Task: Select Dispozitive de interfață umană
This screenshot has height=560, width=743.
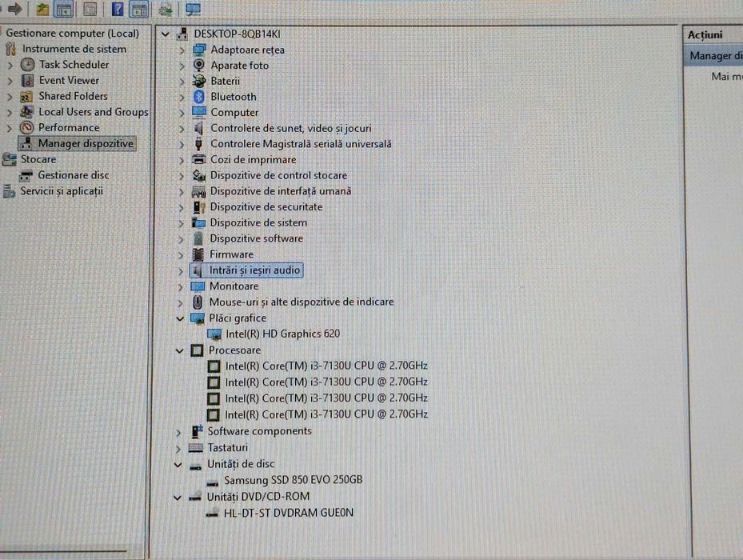Action: tap(281, 191)
